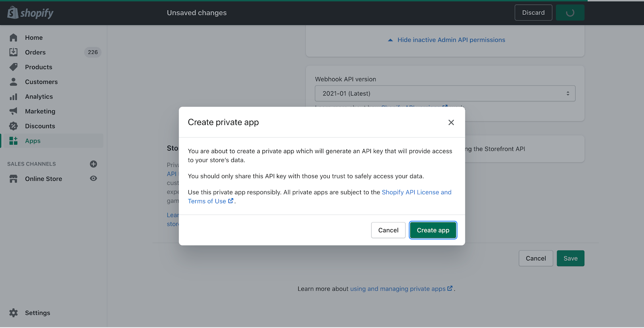Click the Home house icon

[x=13, y=38]
